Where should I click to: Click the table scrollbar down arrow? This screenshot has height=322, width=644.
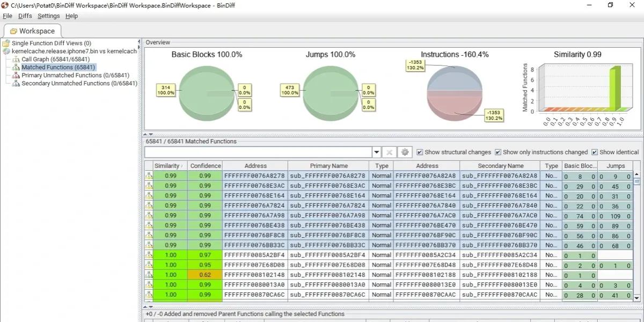pos(637,298)
